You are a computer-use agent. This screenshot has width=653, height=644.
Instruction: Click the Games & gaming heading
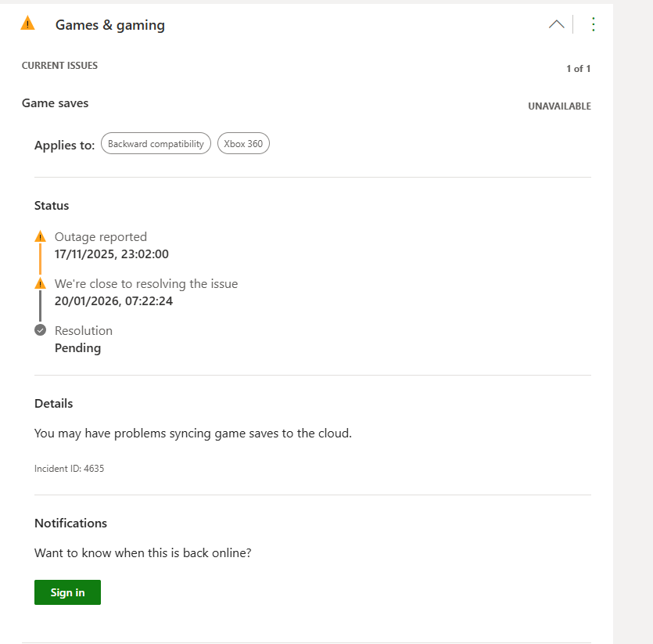[110, 25]
